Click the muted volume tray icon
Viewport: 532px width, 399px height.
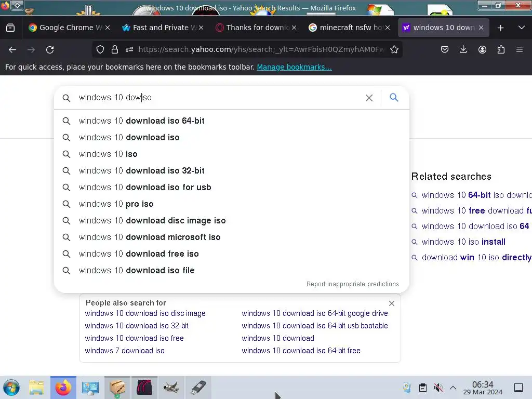[x=438, y=387]
